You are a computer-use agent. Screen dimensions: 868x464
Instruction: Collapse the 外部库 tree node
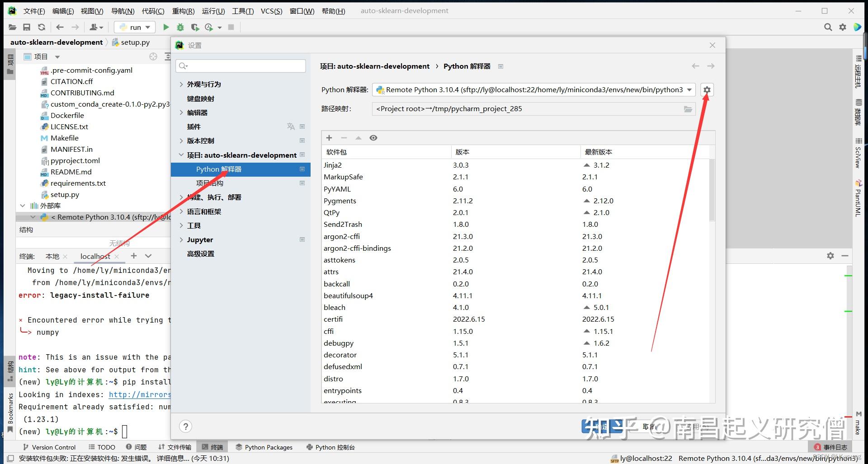coord(23,206)
